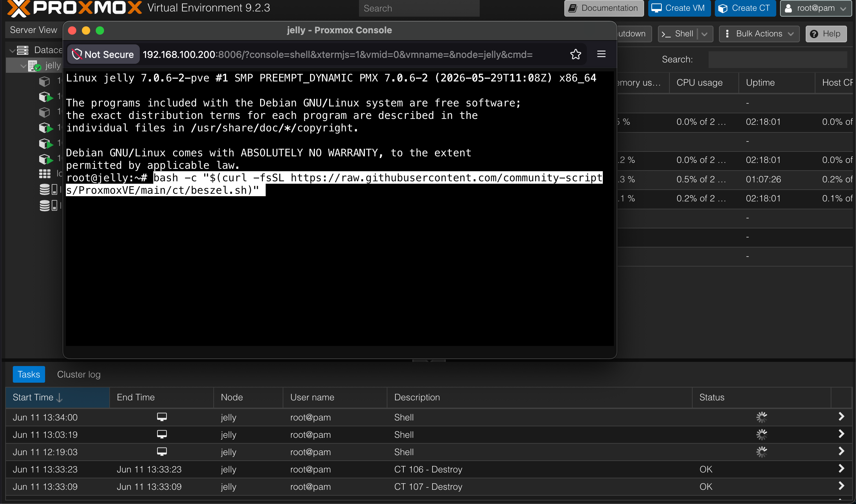Collapse the Datacenter tree node

click(12, 51)
